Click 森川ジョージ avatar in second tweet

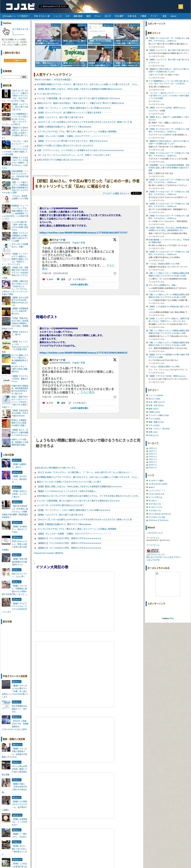coord(45,361)
